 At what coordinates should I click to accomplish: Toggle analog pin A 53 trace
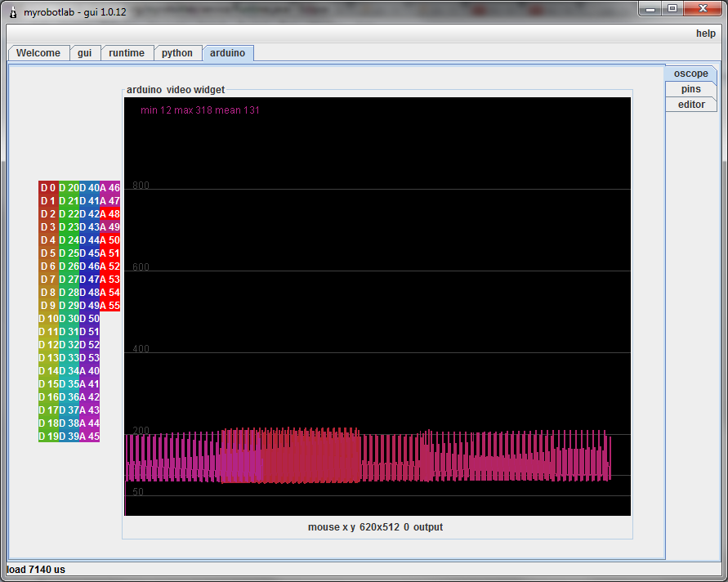(x=110, y=280)
